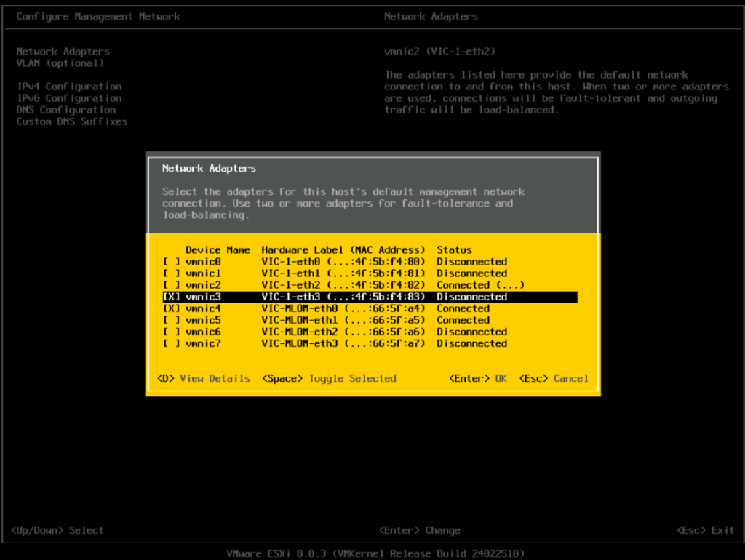The image size is (745, 560).
Task: Click <Enter> OK in dialog
Action: [478, 379]
